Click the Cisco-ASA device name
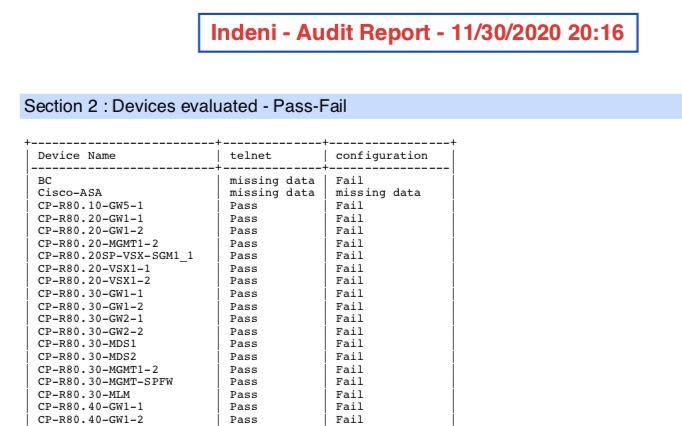Viewport: 682px width, 426px height. [69, 193]
